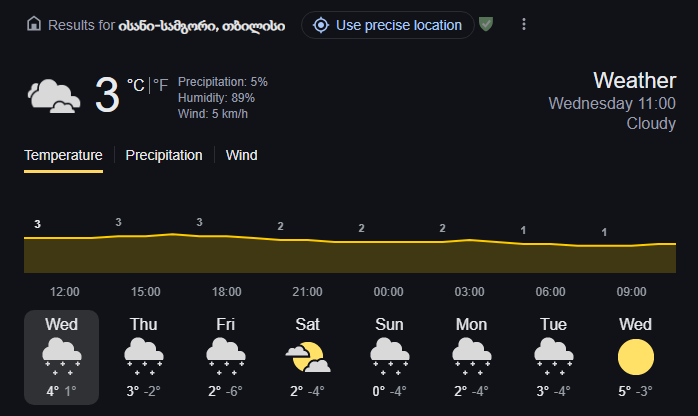The width and height of the screenshot is (698, 416).
Task: Switch temperature units to Fahrenheit
Action: (161, 85)
